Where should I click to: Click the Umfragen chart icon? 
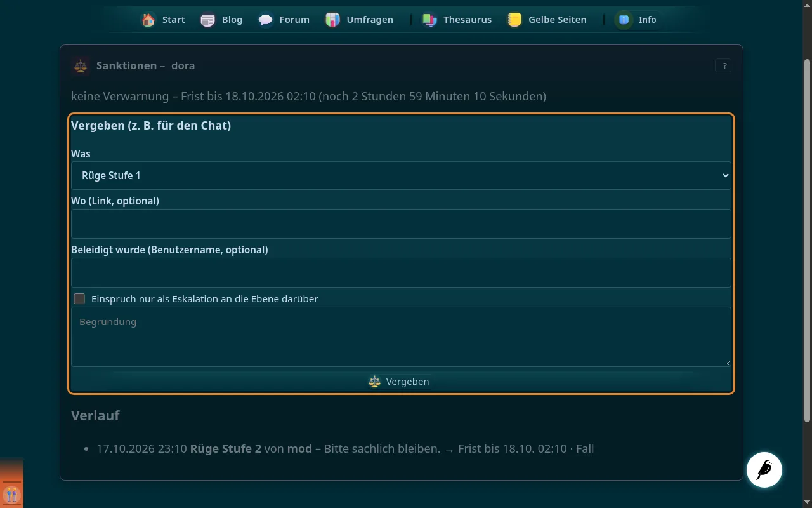coord(332,20)
